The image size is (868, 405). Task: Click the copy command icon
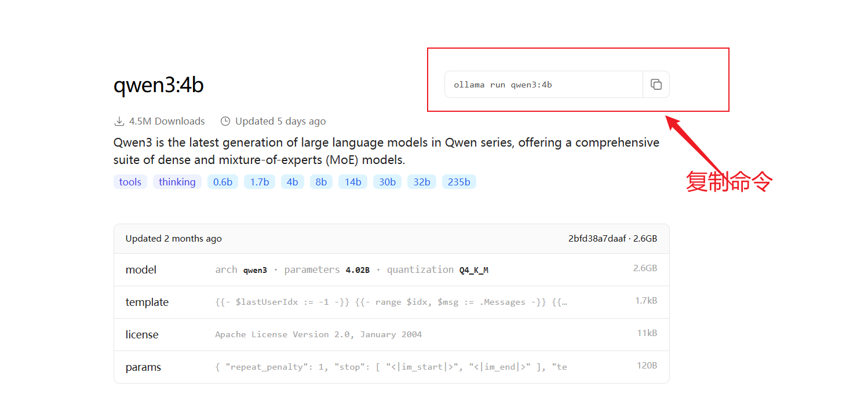tap(656, 85)
